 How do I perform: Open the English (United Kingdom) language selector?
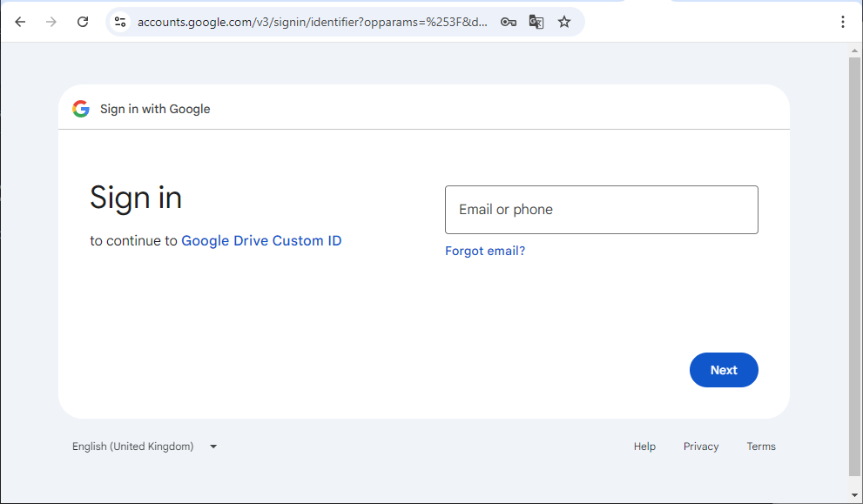point(145,447)
